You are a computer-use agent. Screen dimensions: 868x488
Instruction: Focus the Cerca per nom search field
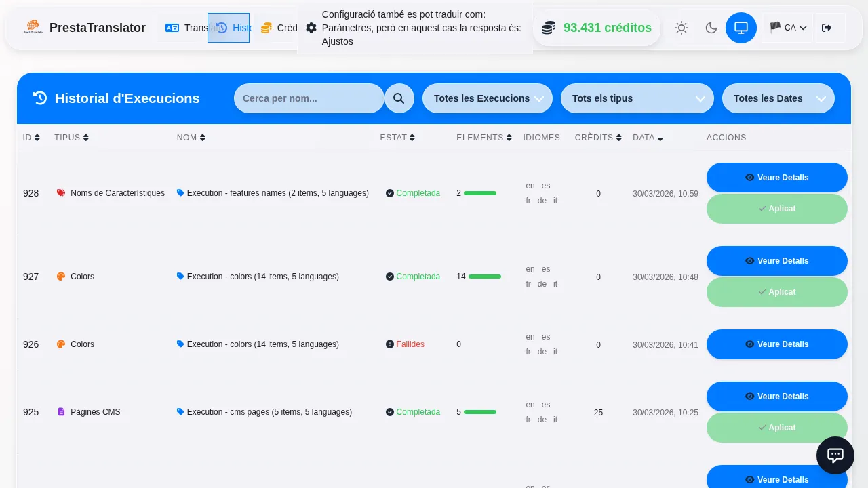[309, 98]
